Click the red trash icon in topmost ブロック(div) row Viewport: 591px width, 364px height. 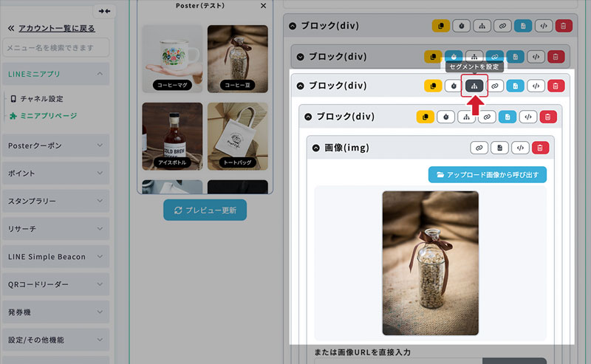tap(564, 25)
